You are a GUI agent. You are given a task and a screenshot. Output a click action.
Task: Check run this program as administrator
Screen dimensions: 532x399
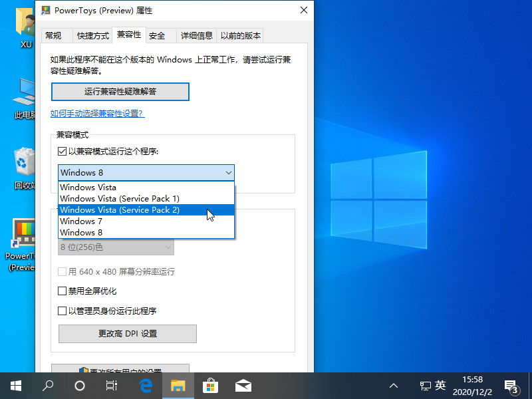(x=63, y=311)
